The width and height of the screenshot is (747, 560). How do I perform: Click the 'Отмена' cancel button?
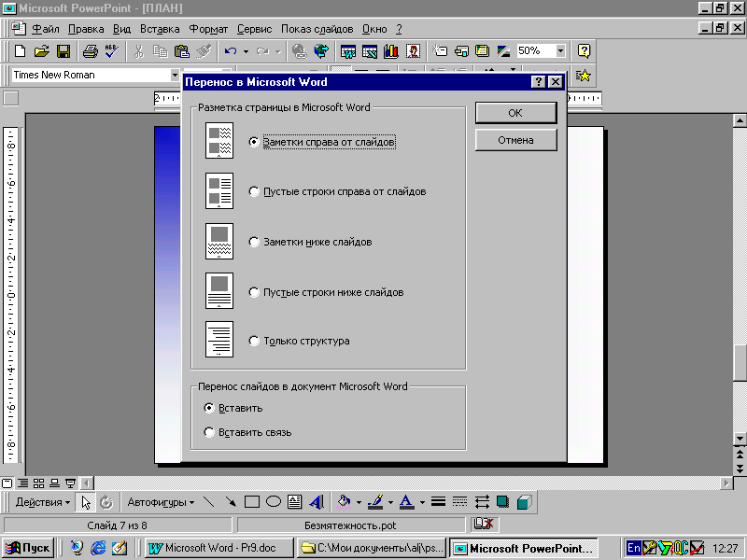click(x=515, y=141)
